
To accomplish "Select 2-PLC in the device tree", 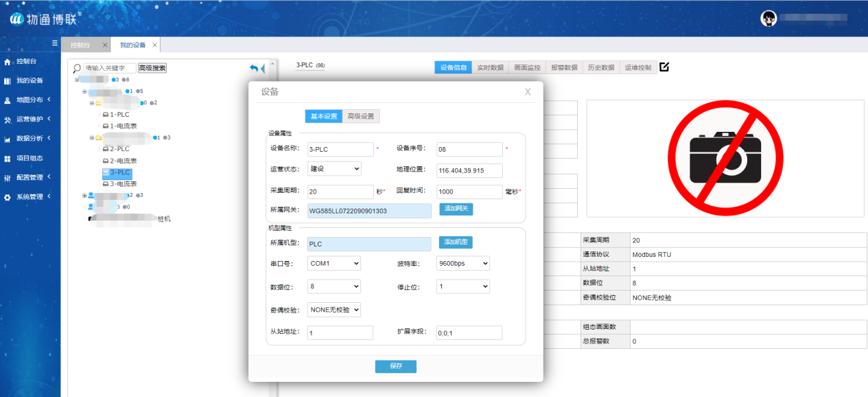I will [x=119, y=149].
